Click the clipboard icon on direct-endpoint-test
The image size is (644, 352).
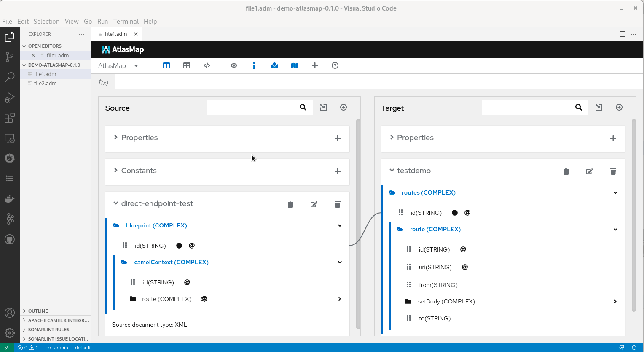point(290,204)
